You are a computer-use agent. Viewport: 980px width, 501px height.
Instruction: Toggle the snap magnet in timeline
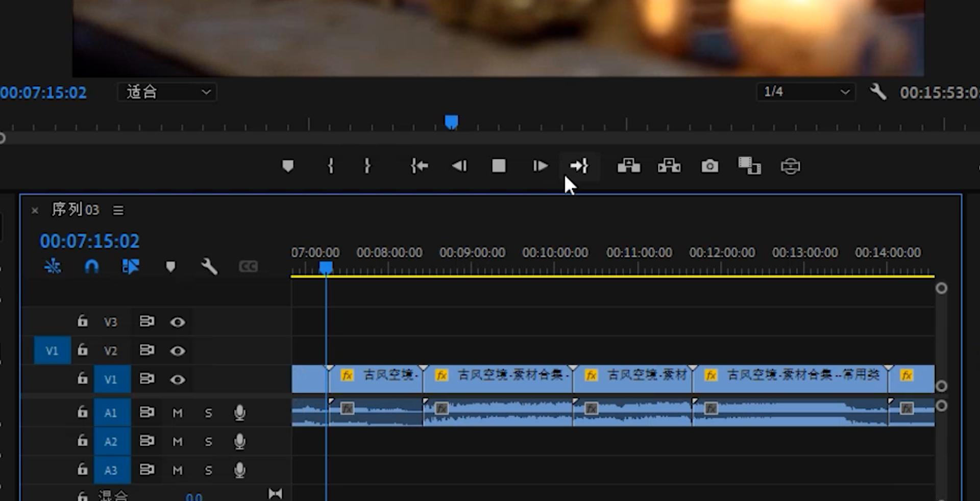click(x=92, y=266)
